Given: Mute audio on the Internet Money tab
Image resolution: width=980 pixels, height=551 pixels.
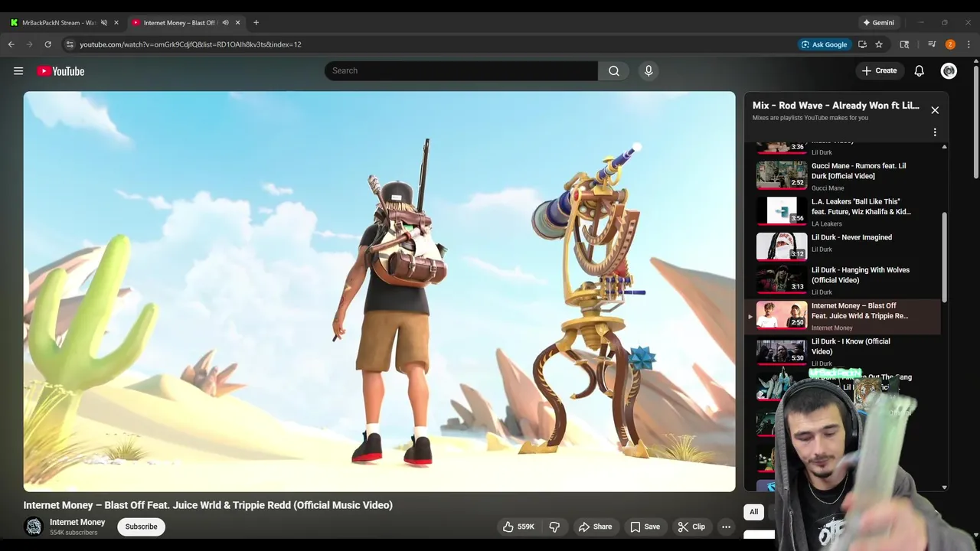Looking at the screenshot, I should [x=225, y=23].
